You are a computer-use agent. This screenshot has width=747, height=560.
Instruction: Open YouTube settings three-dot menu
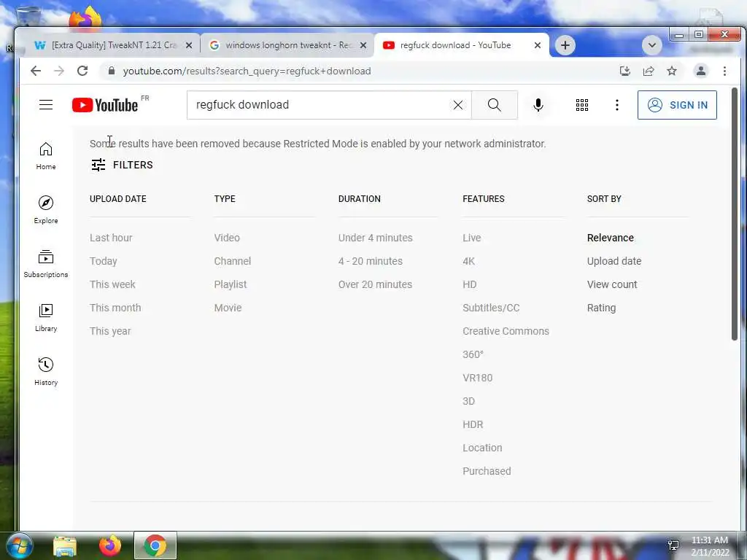(x=617, y=105)
